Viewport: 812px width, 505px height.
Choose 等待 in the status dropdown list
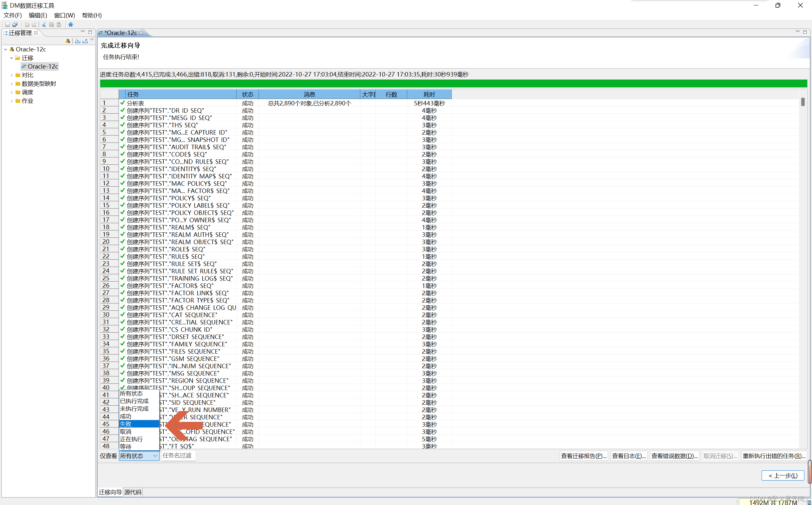[139, 447]
